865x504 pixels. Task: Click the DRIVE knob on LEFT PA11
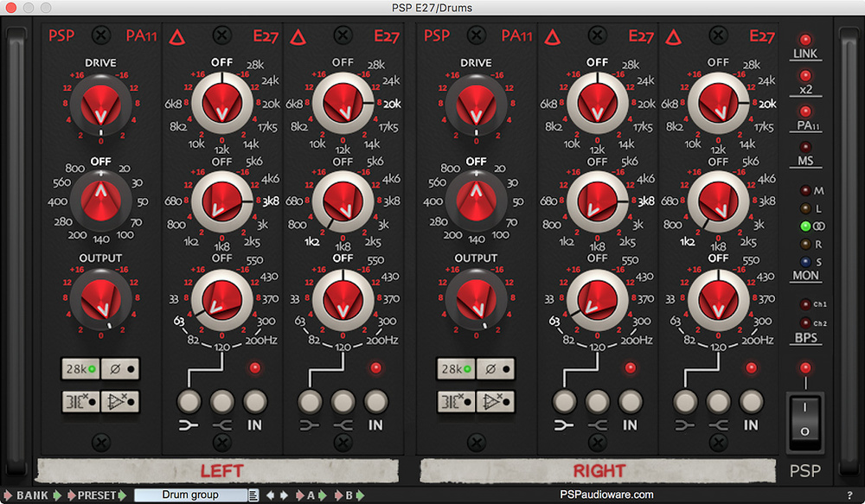(x=101, y=105)
